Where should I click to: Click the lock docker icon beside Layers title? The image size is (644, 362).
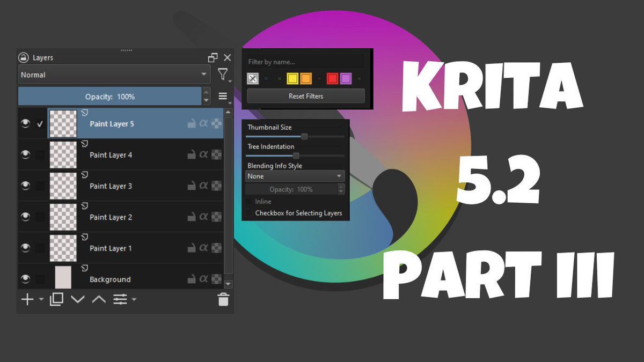[x=23, y=57]
